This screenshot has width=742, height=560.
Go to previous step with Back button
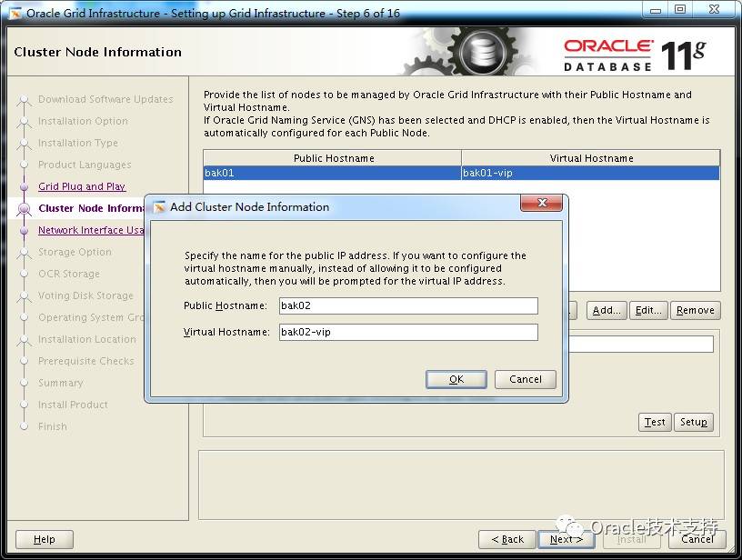pyautogui.click(x=507, y=539)
